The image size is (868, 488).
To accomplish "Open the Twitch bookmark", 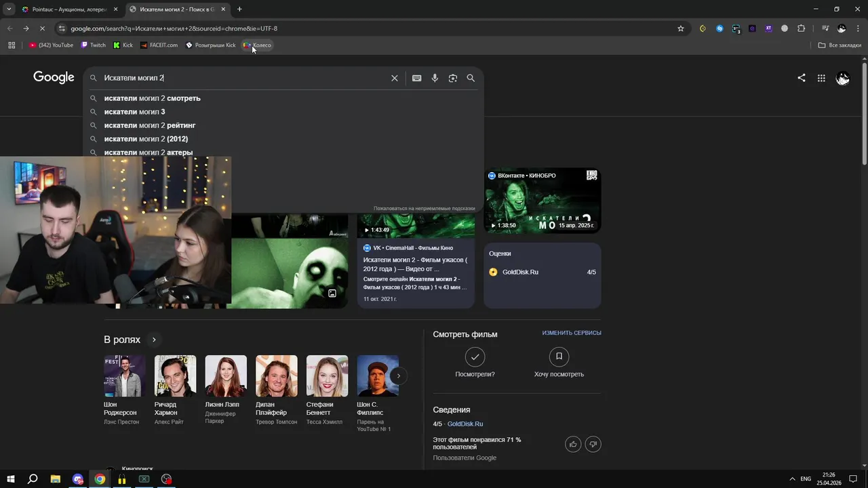I will [x=94, y=45].
